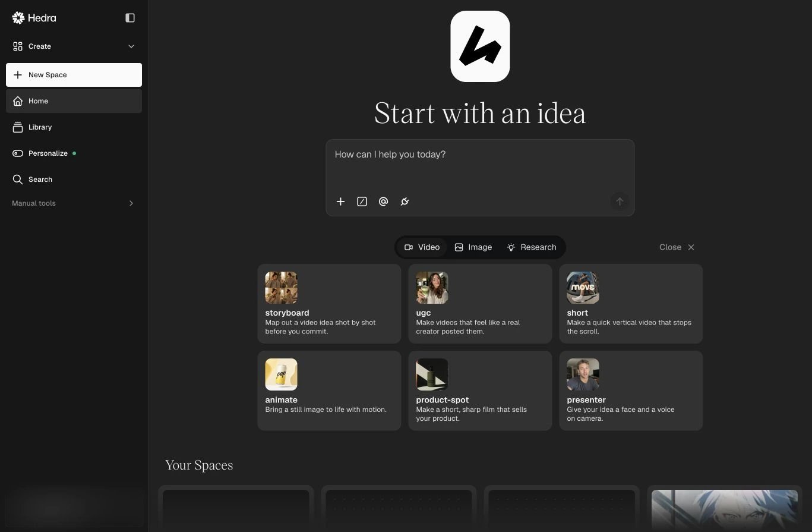Click the product-spot thumbnail
This screenshot has height=532, width=812.
click(432, 374)
